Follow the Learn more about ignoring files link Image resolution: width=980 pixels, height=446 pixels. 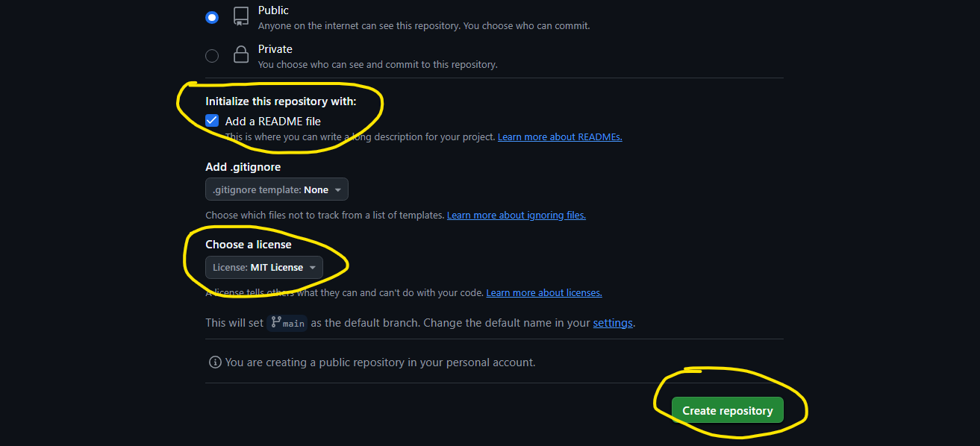[x=516, y=216]
